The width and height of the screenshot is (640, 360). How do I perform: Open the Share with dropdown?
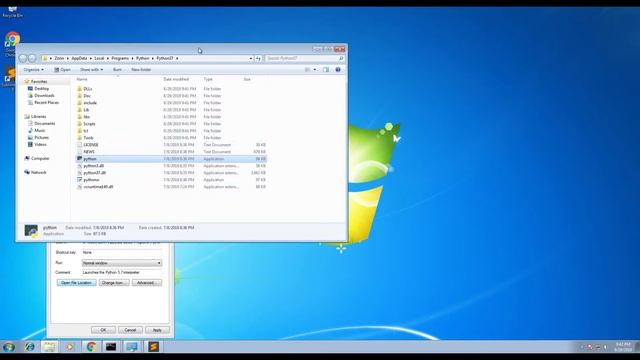pyautogui.click(x=91, y=70)
